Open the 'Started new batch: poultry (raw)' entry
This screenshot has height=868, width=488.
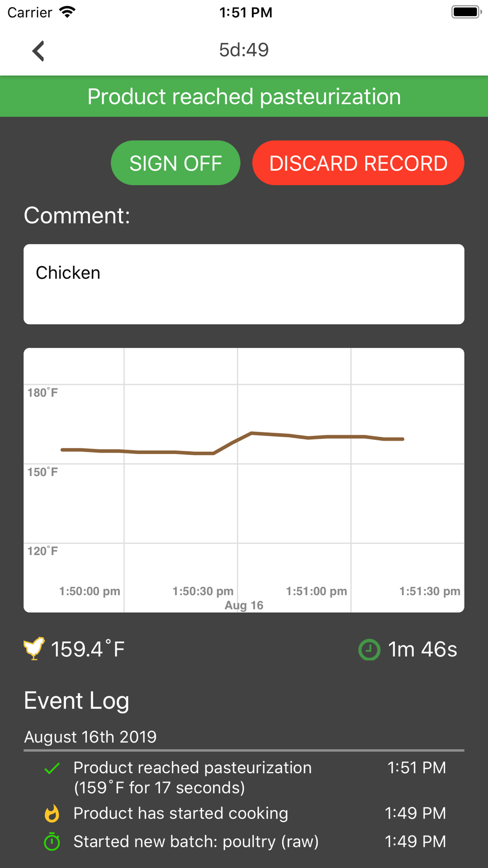tap(196, 842)
